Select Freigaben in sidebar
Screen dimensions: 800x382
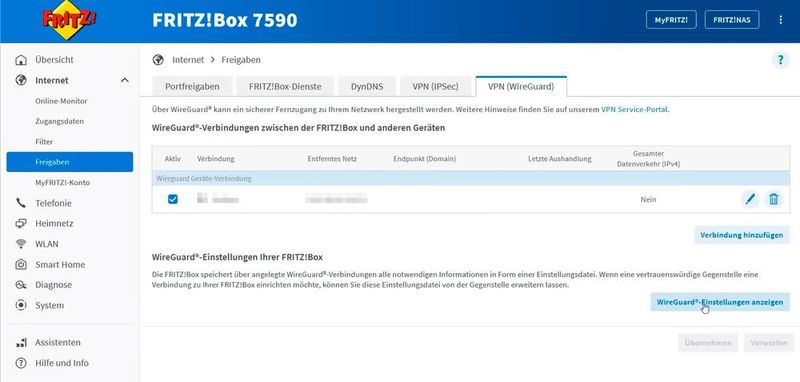[x=70, y=162]
